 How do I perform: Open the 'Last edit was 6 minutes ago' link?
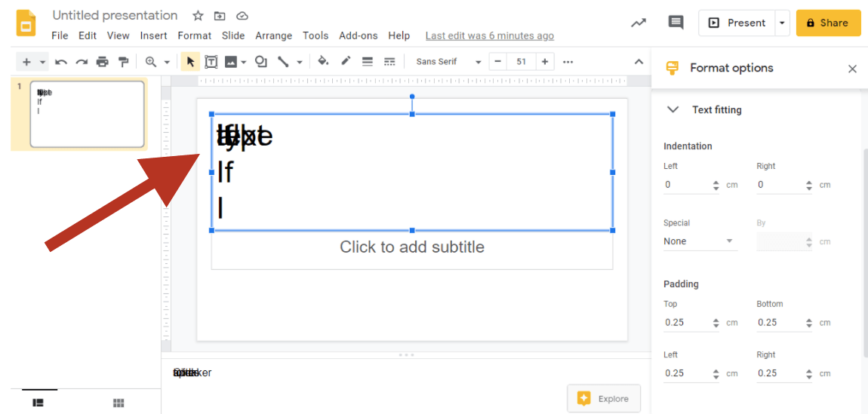[489, 36]
